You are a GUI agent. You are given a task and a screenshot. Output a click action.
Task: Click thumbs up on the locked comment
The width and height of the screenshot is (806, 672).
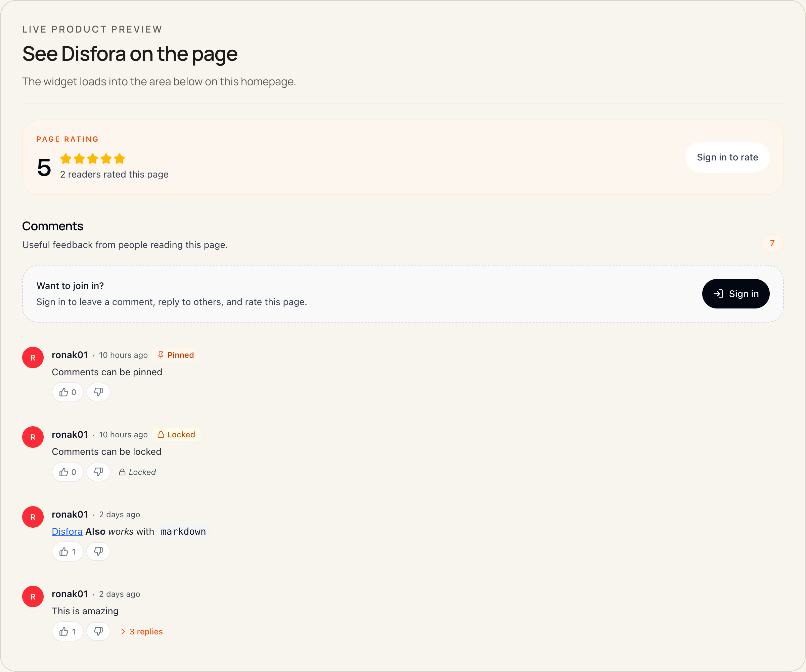[x=68, y=472]
